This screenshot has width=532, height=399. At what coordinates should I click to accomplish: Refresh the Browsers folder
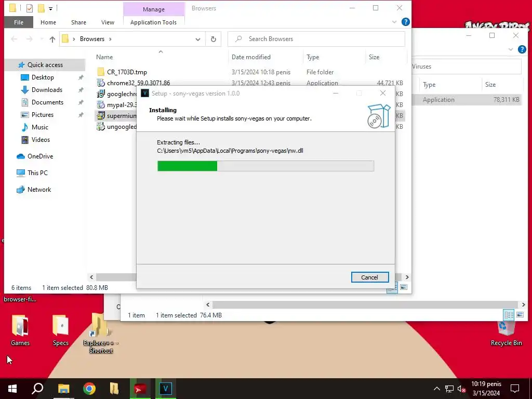[214, 39]
